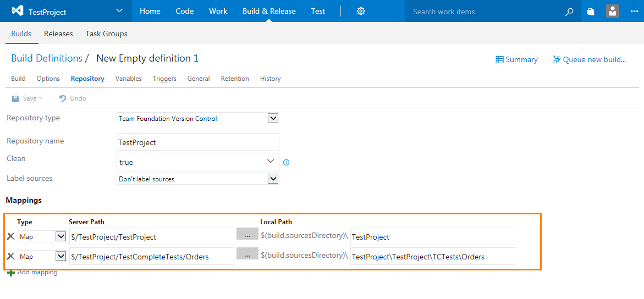The image size is (644, 299).
Task: Expand the TestProject project dropdown
Action: [119, 11]
